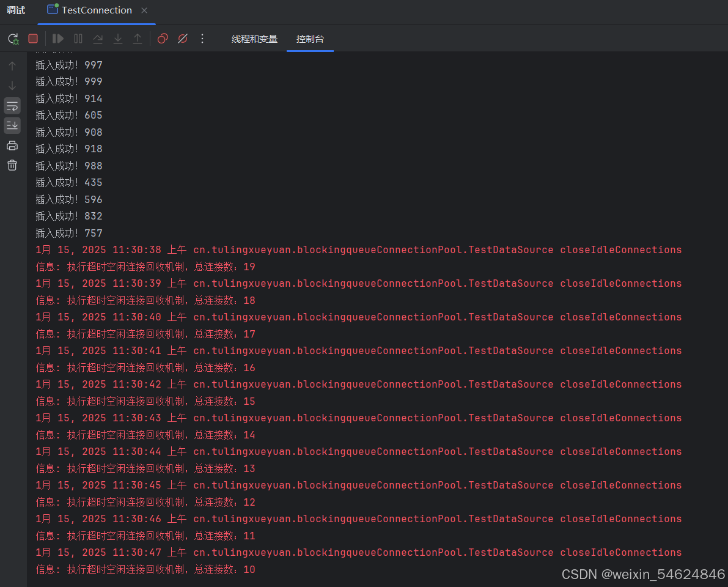Close the TestConnection run tab

coord(144,10)
